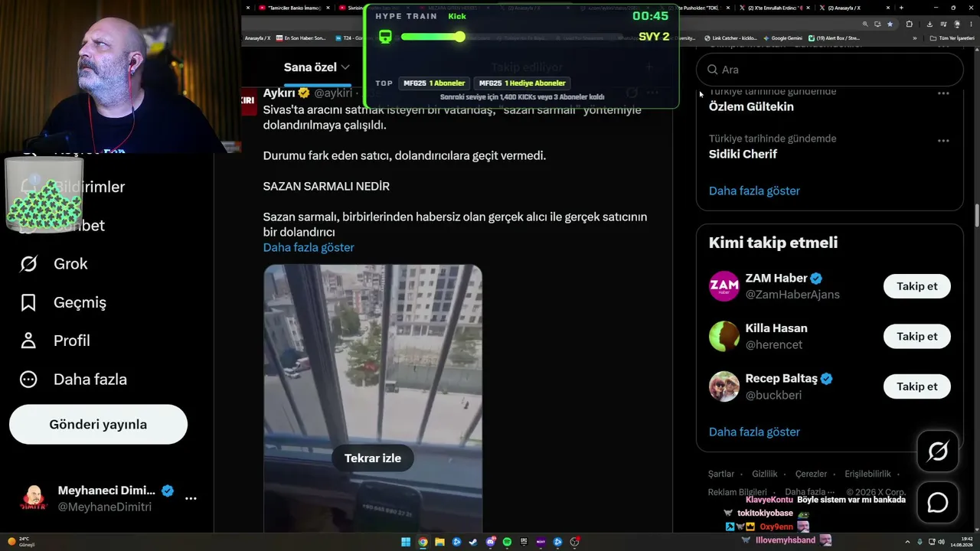Click Gönderi yayınla button
Viewport: 980px width, 551px height.
tap(98, 425)
